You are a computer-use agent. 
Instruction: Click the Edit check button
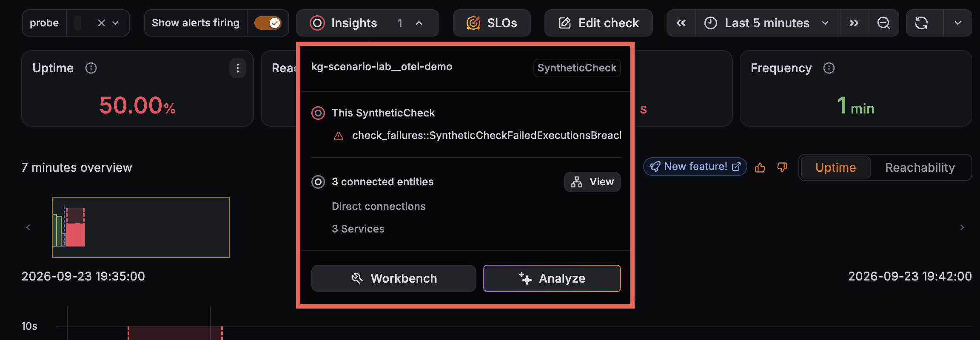click(598, 23)
